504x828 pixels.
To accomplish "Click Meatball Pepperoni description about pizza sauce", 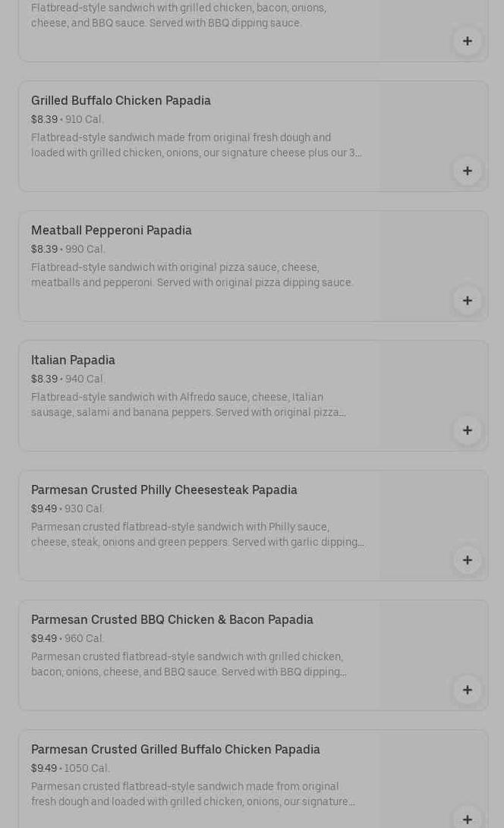I will tap(192, 275).
